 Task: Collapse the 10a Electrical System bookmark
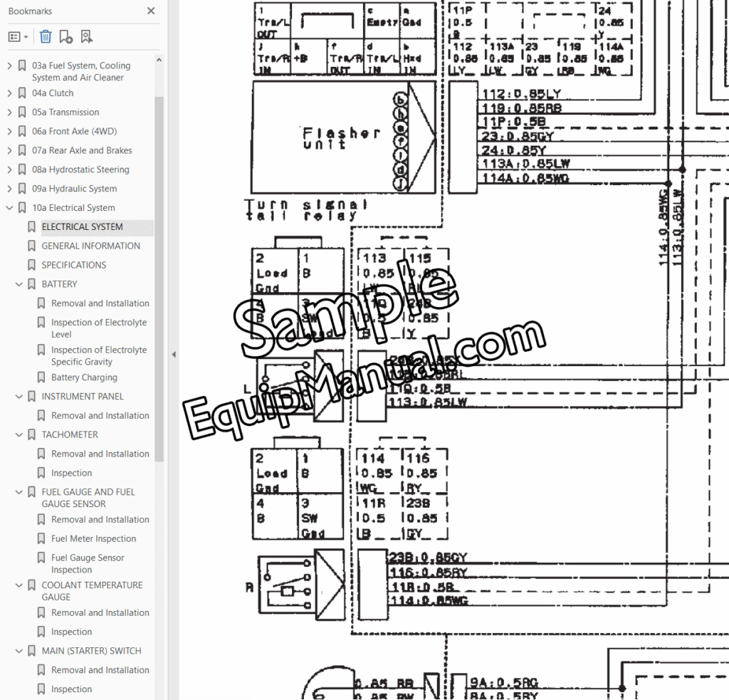click(9, 207)
